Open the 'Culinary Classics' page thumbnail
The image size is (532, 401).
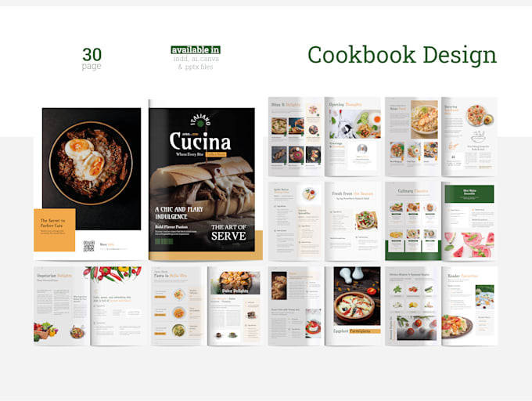[x=413, y=221]
